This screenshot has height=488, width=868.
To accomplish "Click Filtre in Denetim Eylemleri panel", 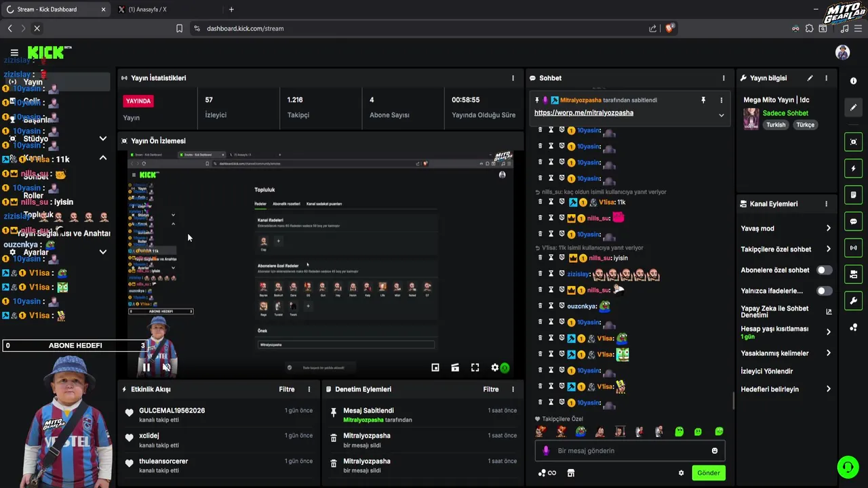I will coord(491,389).
